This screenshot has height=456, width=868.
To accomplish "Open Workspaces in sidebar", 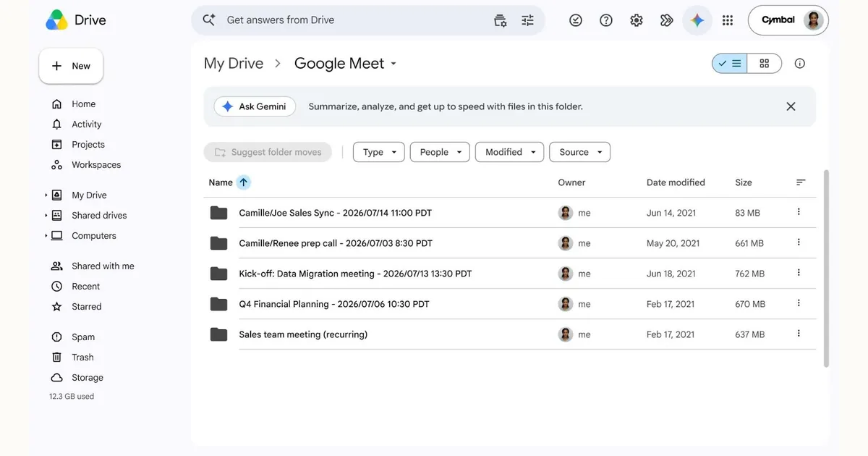I will [95, 165].
